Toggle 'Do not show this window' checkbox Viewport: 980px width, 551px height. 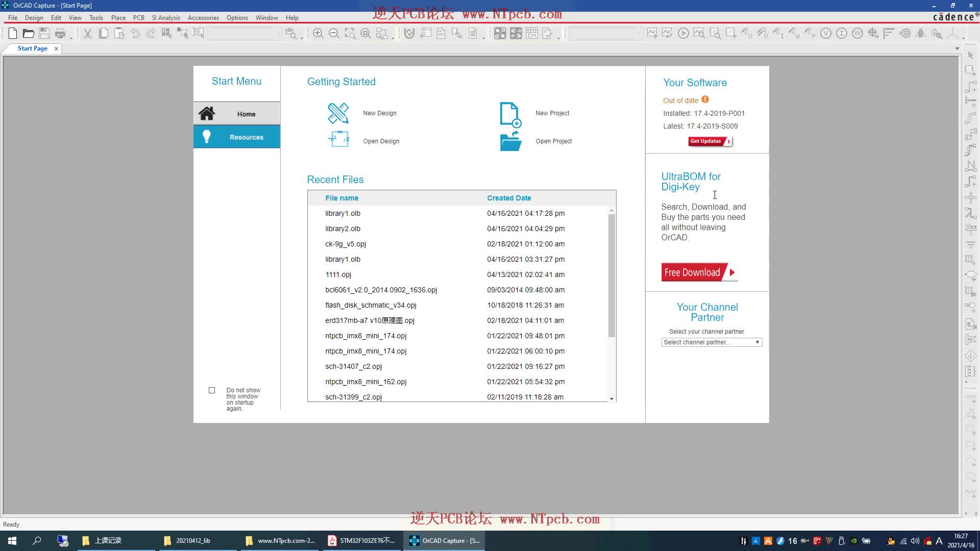tap(212, 390)
